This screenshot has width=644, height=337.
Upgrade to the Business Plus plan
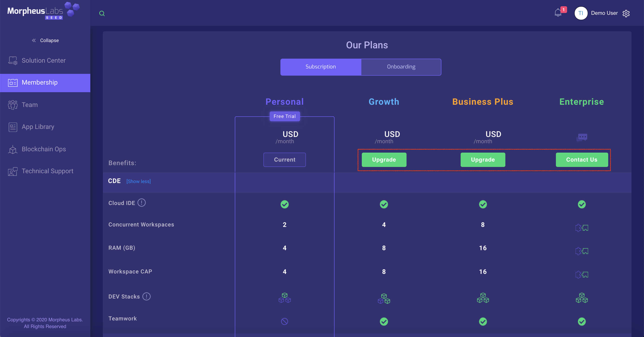483,160
